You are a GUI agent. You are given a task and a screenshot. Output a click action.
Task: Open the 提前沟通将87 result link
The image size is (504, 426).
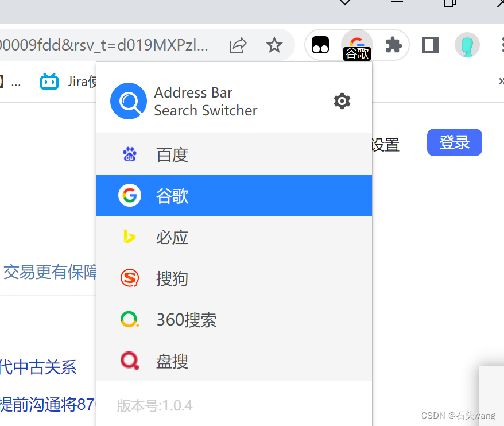48,404
